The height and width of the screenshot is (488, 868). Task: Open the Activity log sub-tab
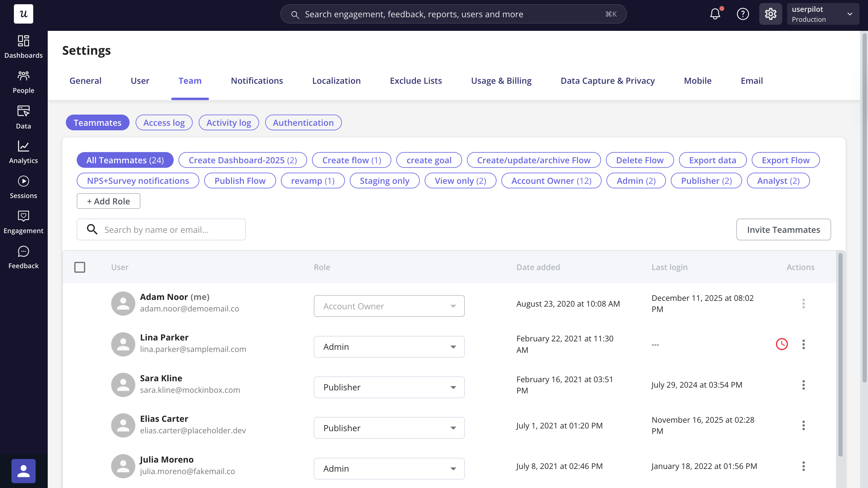[x=228, y=122]
